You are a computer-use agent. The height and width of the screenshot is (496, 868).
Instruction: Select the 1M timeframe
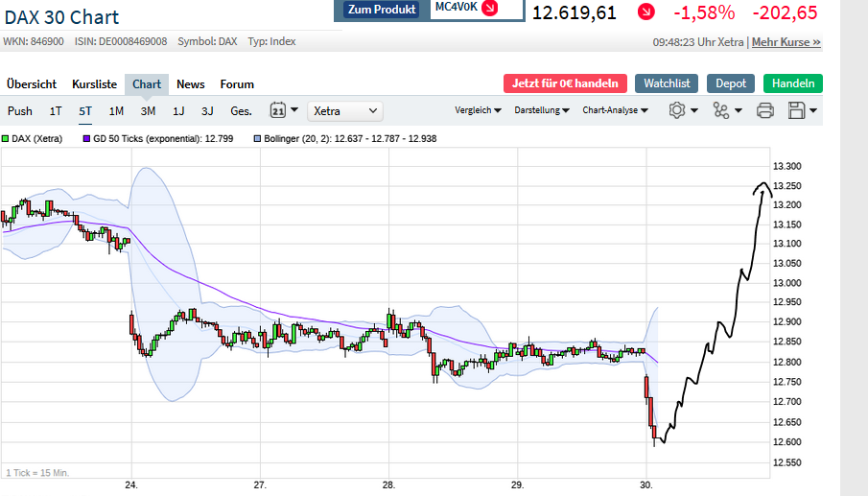pyautogui.click(x=116, y=110)
